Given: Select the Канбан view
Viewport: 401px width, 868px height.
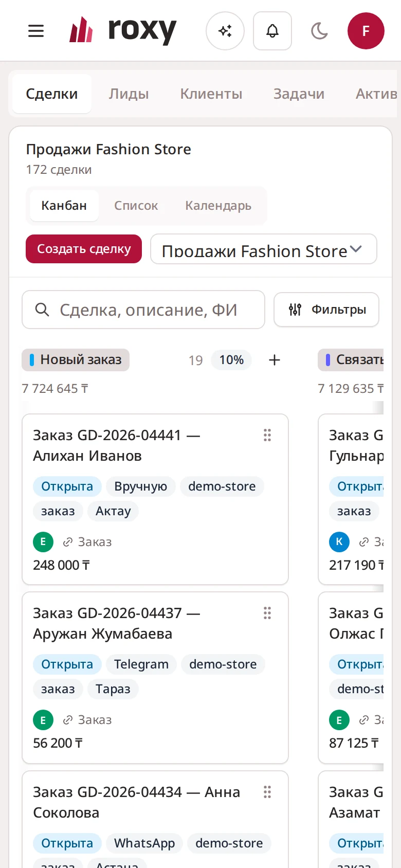Looking at the screenshot, I should [64, 205].
